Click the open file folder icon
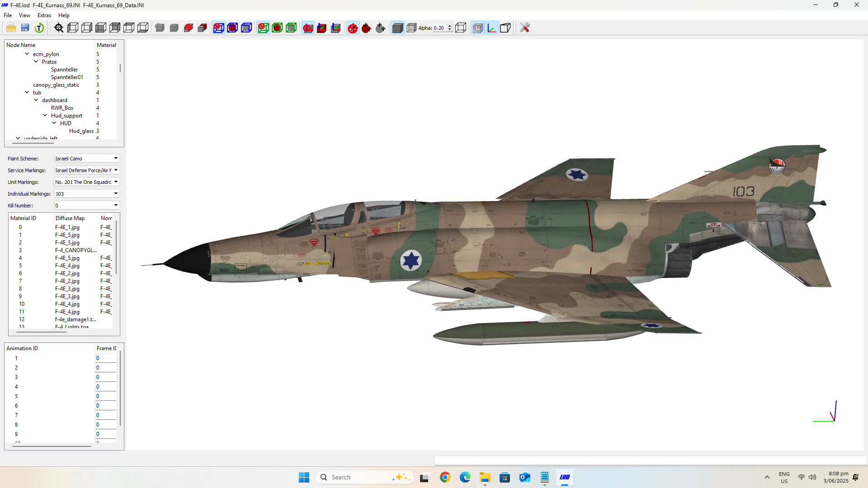 coord(11,28)
